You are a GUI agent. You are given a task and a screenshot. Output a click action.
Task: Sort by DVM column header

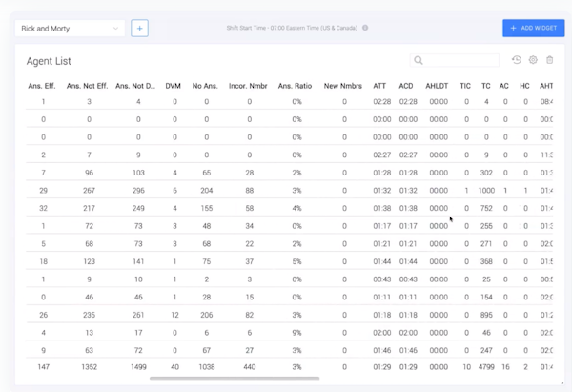173,86
